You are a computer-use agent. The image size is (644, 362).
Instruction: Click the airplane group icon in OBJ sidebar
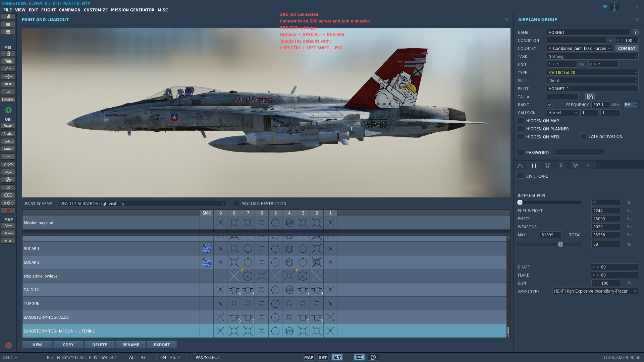(8, 126)
